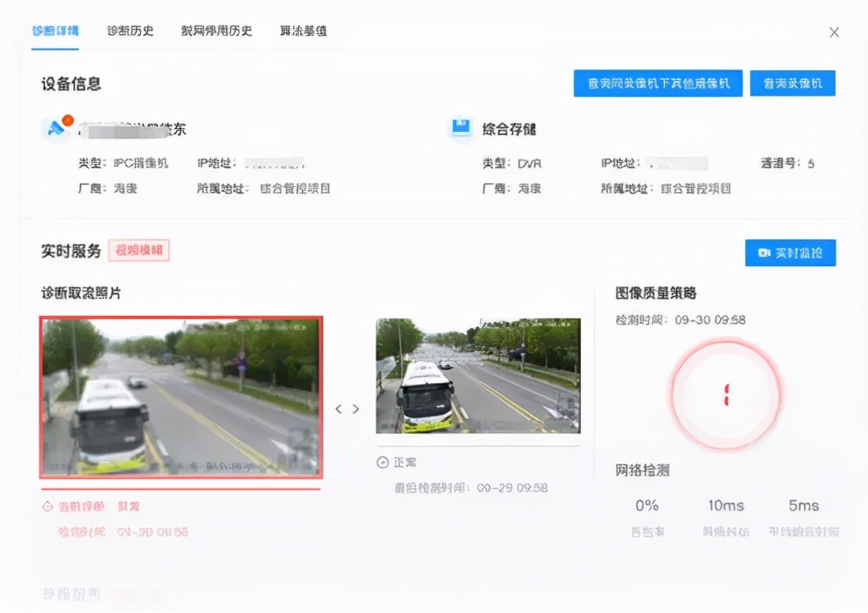
Task: Click the 综合管控项目 address under 综合存储
Action: [x=696, y=189]
